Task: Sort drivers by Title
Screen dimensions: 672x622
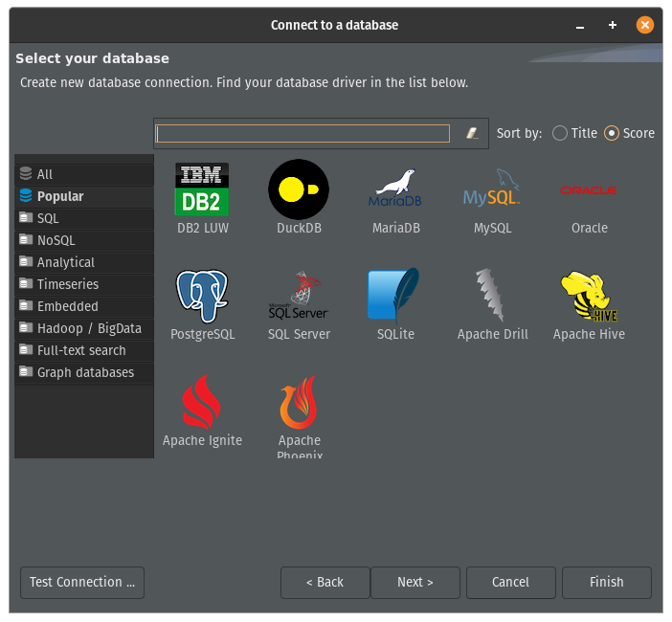Action: pos(560,134)
